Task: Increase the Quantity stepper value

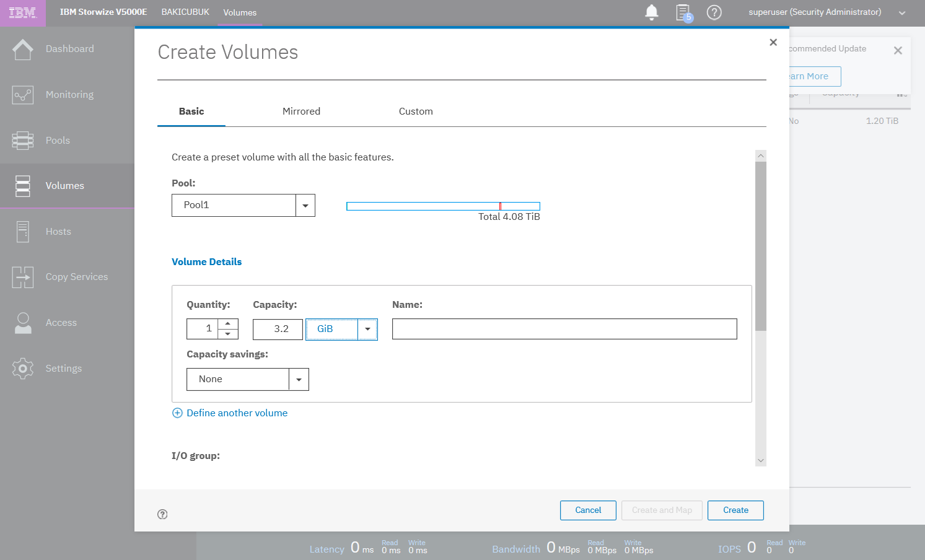Action: [x=228, y=324]
